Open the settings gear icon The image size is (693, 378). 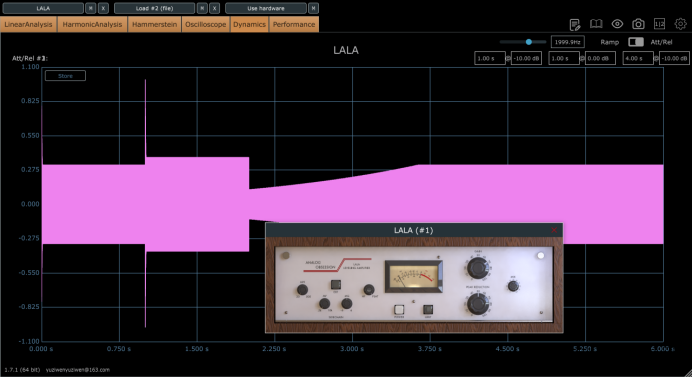680,24
